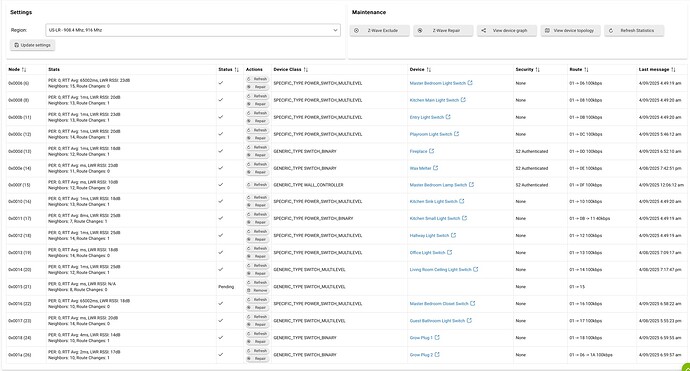
Task: Refresh node 0x0006 (6)
Action: coord(257,79)
